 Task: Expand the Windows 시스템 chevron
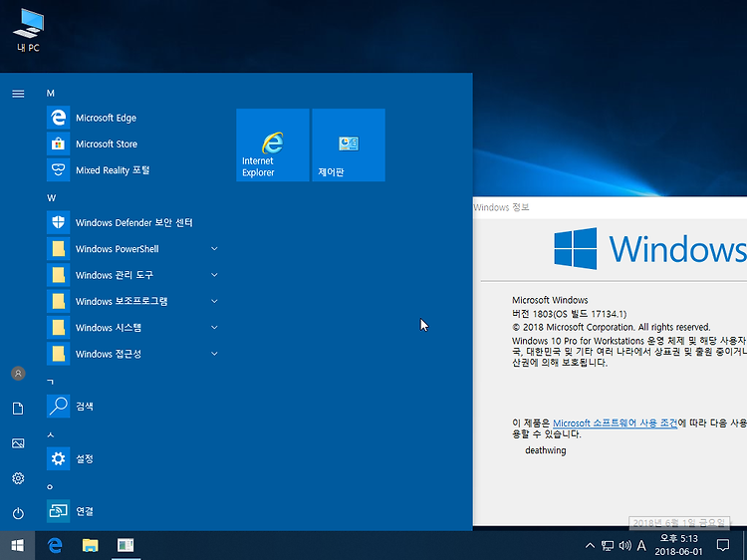[x=214, y=328]
